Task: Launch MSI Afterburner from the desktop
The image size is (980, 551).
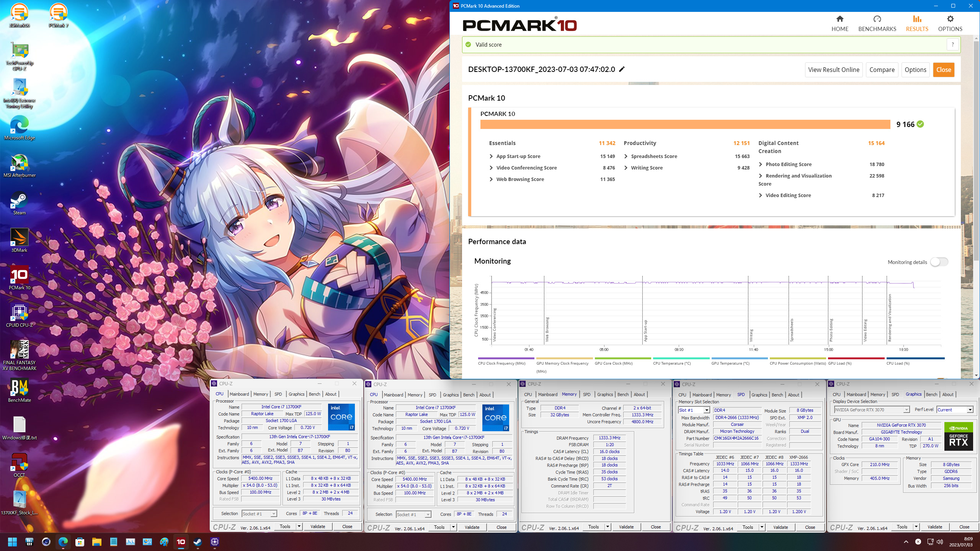Action: point(19,166)
